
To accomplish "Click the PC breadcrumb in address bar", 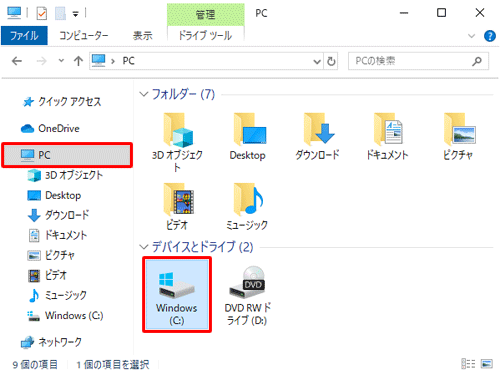I will (x=129, y=61).
